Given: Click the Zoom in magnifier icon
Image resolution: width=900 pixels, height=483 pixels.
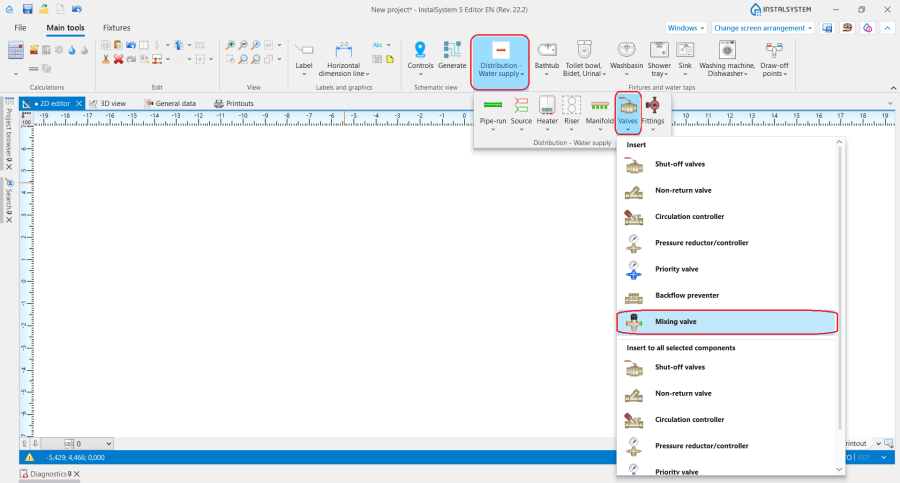Looking at the screenshot, I should (231, 45).
